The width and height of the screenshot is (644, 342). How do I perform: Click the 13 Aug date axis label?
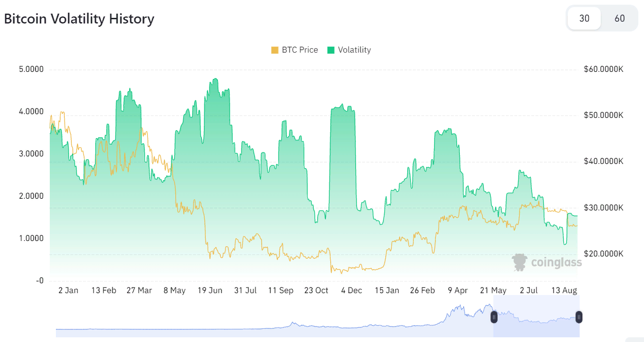coord(564,290)
